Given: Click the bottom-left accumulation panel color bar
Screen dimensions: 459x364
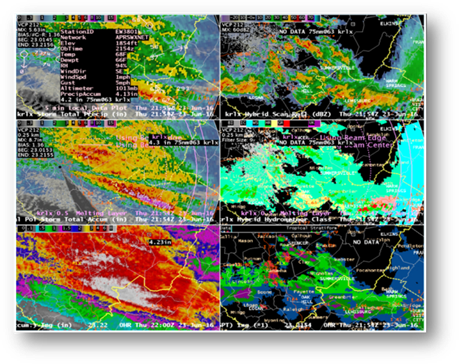Looking at the screenshot, I should pyautogui.click(x=67, y=228).
